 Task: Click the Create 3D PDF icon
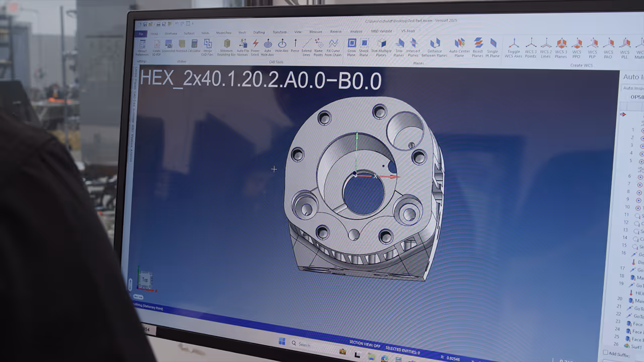pyautogui.click(x=156, y=47)
